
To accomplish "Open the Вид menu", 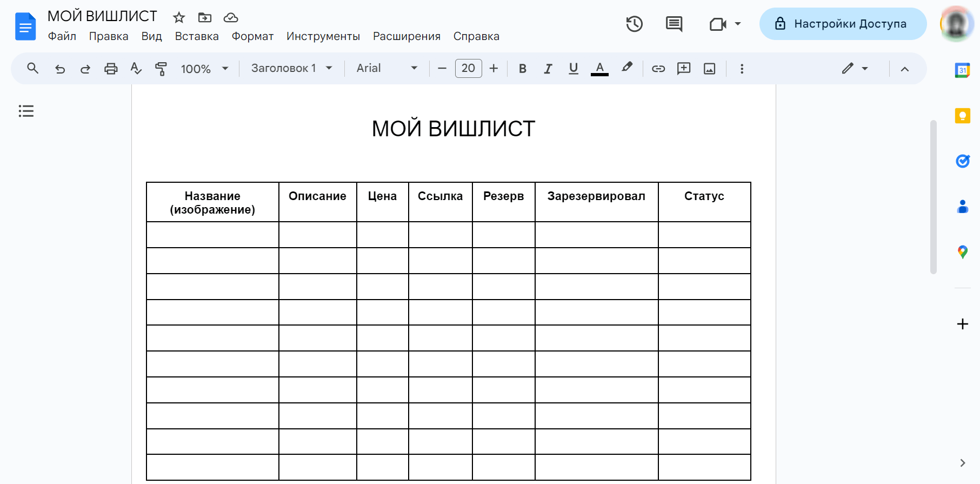I will coord(152,36).
